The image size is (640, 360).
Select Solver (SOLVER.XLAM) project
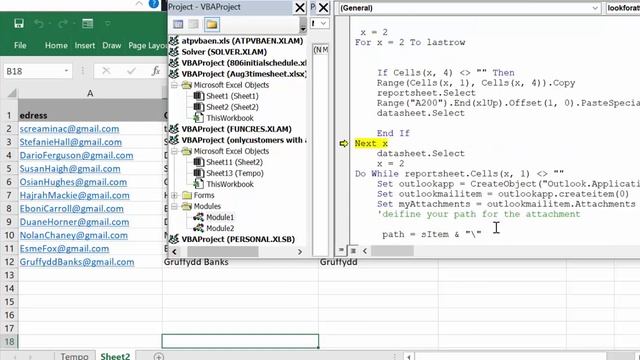[224, 52]
